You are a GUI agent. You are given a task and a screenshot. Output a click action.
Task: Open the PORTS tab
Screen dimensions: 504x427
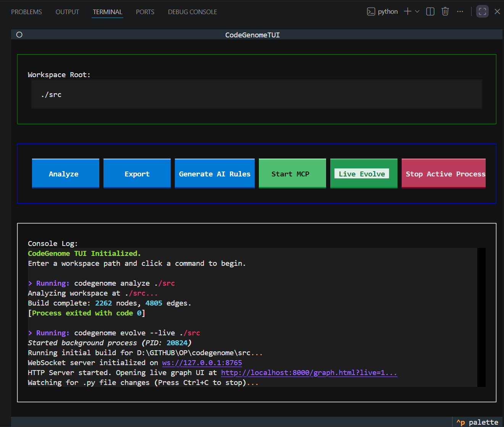pyautogui.click(x=145, y=12)
